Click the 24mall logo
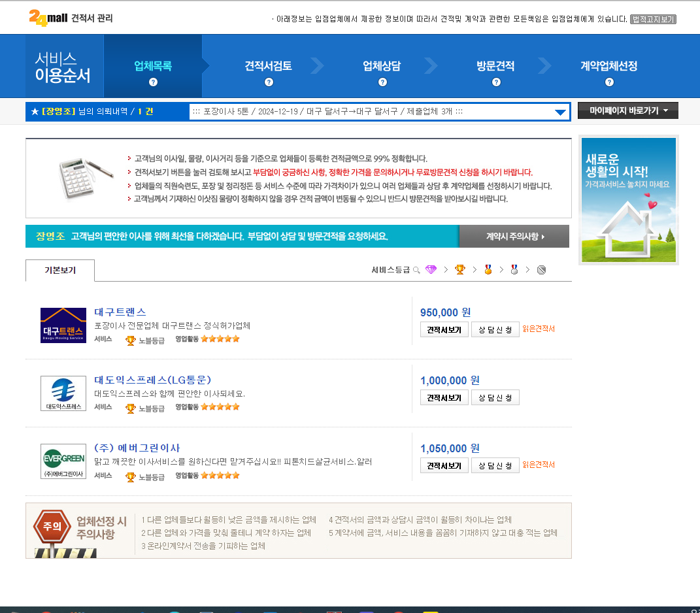This screenshot has height=613, width=700. click(x=48, y=18)
